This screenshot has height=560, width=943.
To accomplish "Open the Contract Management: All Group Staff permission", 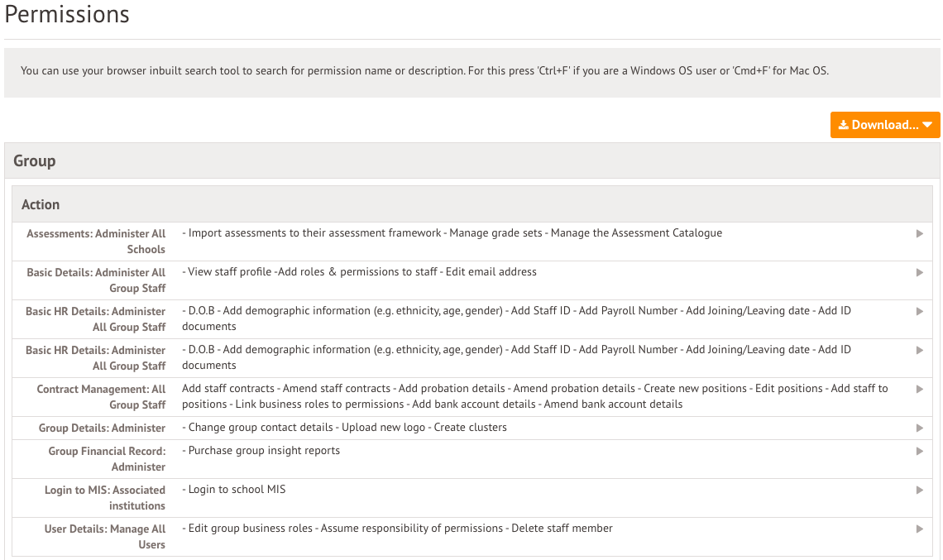I will pyautogui.click(x=101, y=397).
